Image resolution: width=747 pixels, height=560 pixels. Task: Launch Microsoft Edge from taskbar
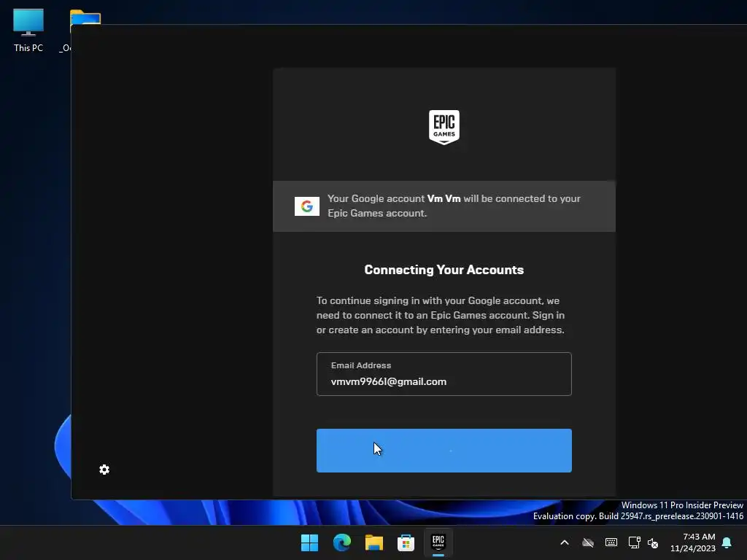(341, 542)
